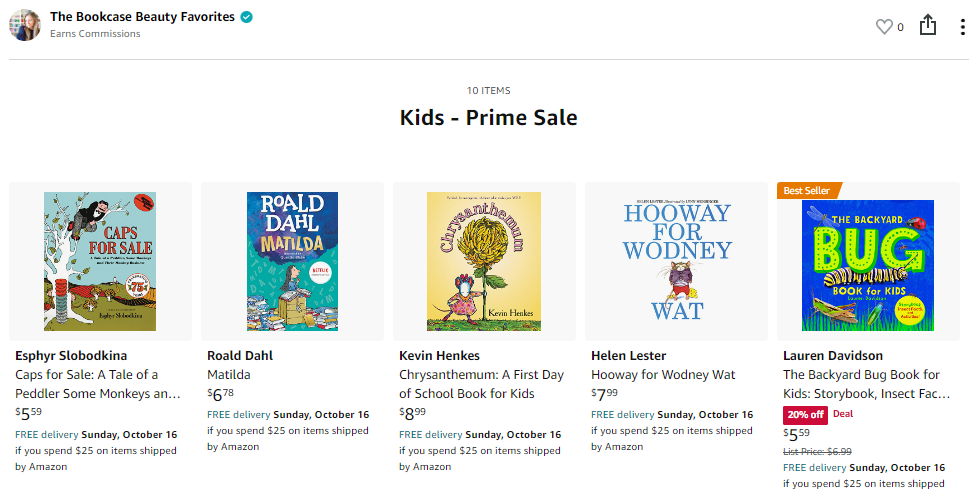This screenshot has height=493, width=971.
Task: Open Roald Dahl Matilda book cover
Action: [292, 261]
